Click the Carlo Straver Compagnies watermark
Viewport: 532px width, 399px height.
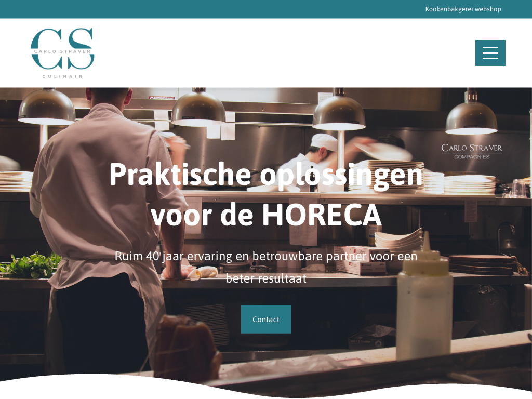pyautogui.click(x=472, y=151)
